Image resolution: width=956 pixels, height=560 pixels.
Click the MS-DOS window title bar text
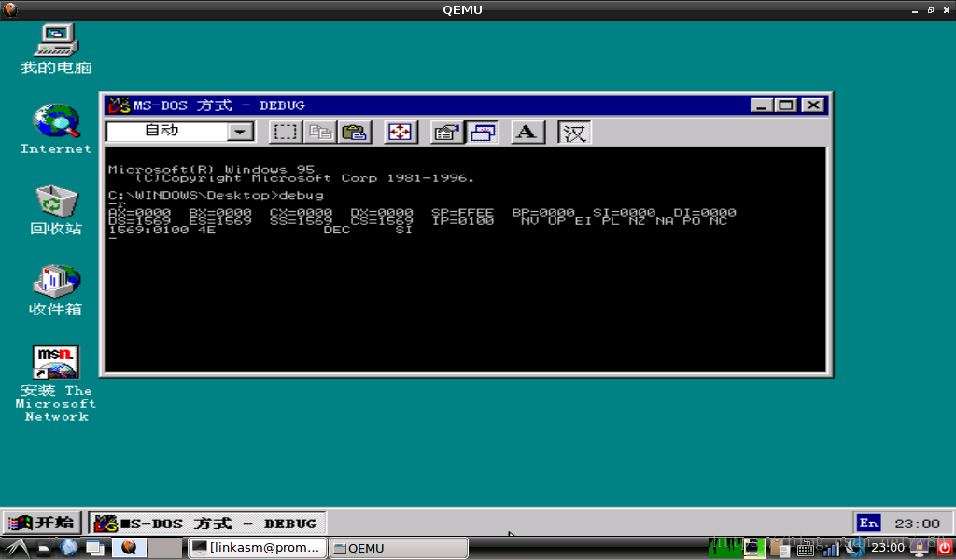218,105
